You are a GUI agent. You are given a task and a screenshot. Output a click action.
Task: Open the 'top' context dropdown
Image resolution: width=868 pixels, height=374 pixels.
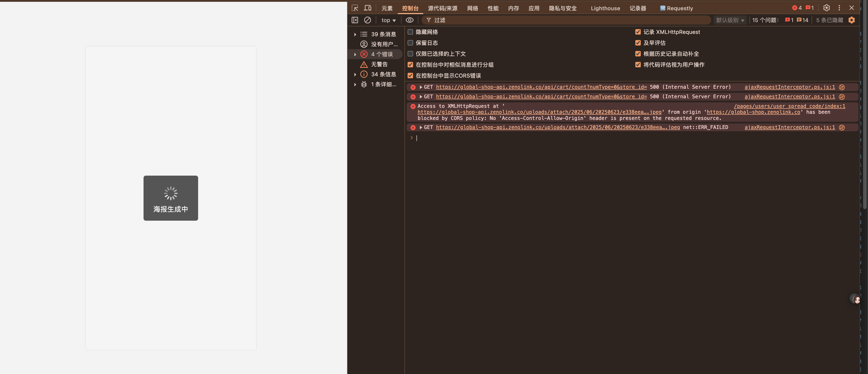[x=389, y=20]
